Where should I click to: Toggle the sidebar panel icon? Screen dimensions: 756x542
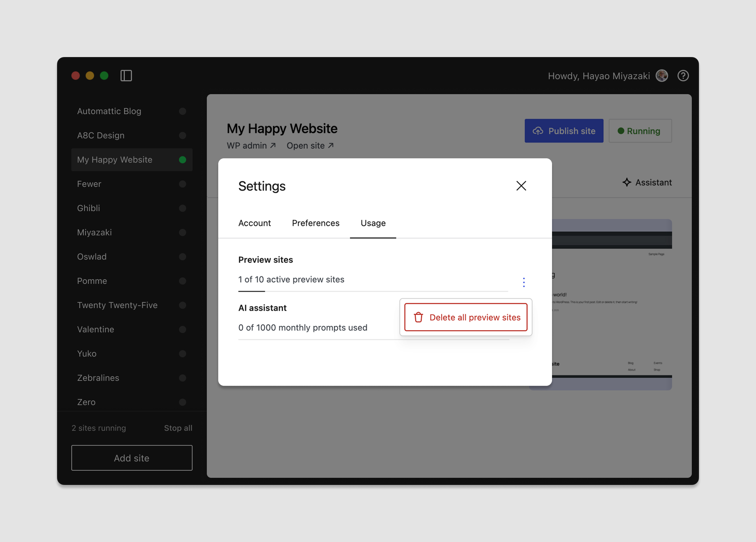click(x=126, y=76)
